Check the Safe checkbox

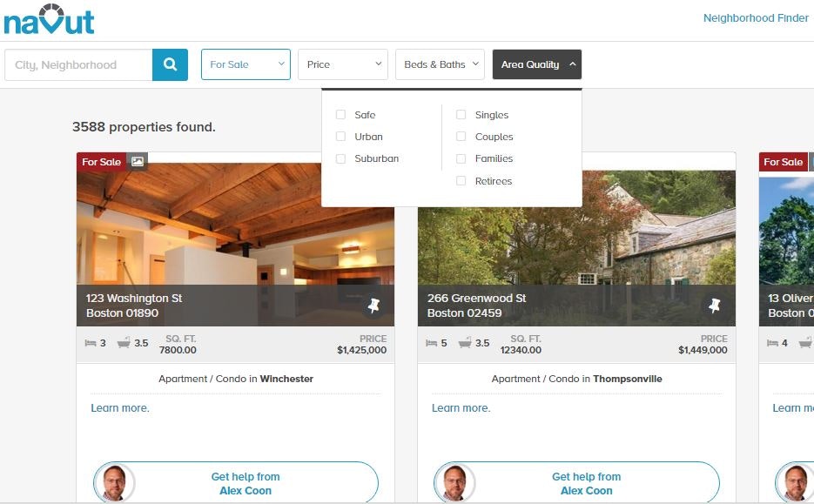(x=340, y=114)
